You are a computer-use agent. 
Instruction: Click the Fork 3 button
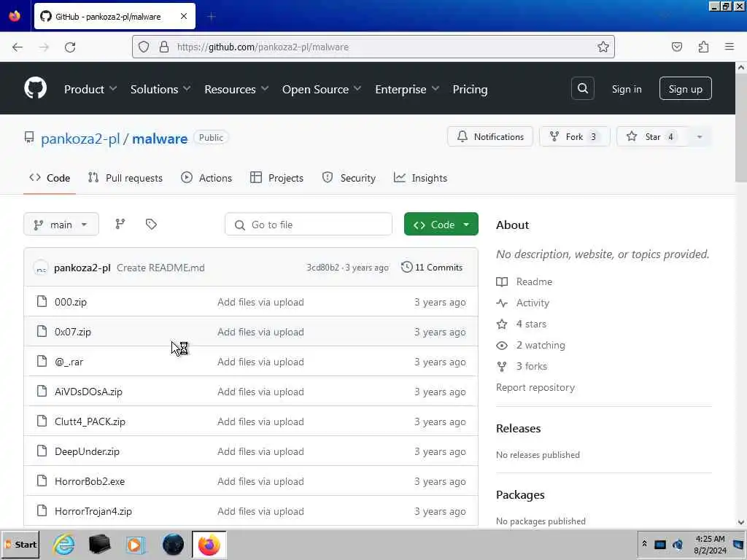[x=574, y=136]
